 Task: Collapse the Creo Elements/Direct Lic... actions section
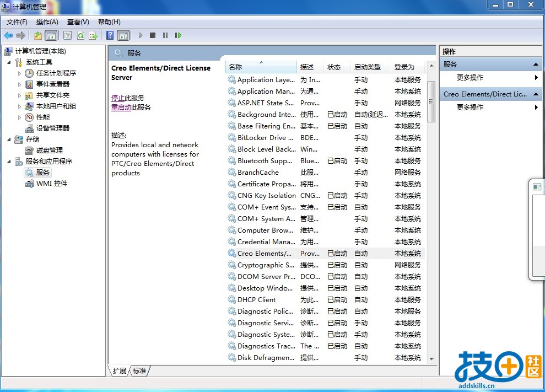(x=536, y=94)
